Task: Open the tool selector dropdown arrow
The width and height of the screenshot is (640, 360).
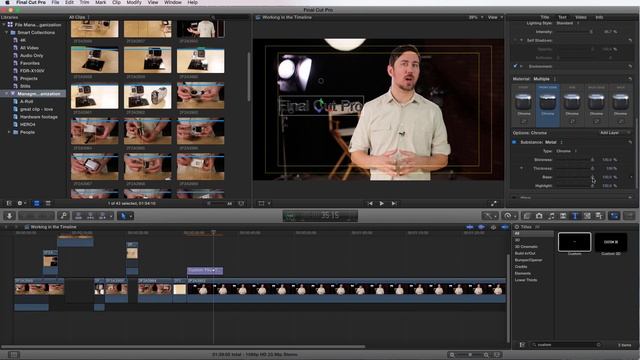Action: tap(131, 216)
